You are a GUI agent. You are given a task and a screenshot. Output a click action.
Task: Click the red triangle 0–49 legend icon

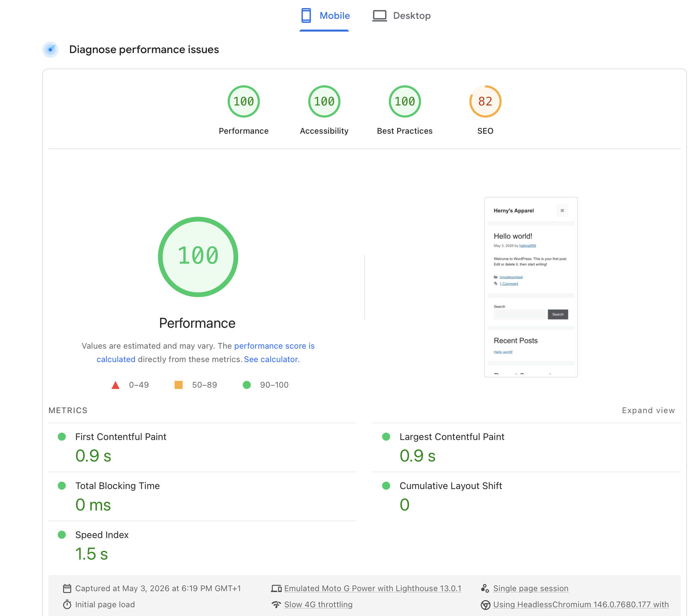pos(115,385)
